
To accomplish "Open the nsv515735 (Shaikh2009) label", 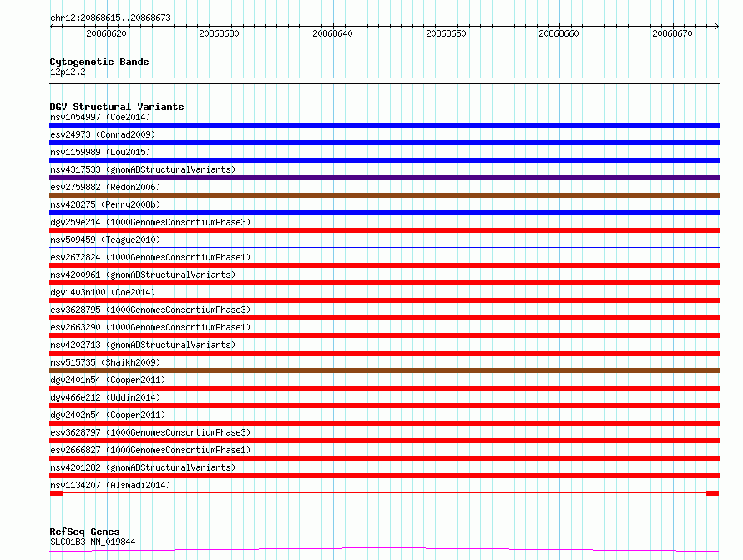I will point(105,362).
